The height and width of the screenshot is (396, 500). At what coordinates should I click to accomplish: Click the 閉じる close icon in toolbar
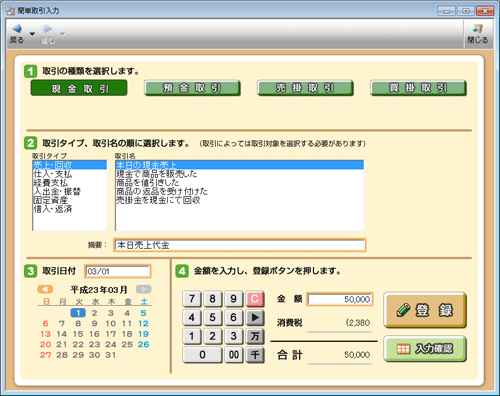tap(477, 29)
